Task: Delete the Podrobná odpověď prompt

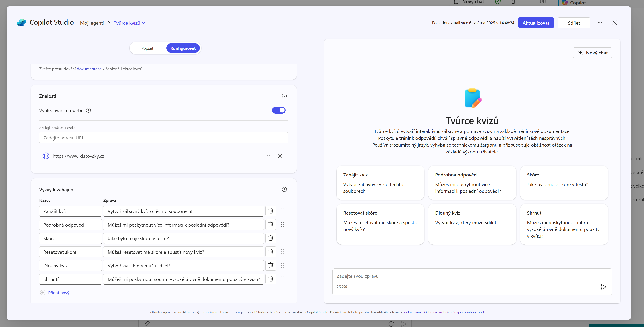Action: click(x=270, y=224)
